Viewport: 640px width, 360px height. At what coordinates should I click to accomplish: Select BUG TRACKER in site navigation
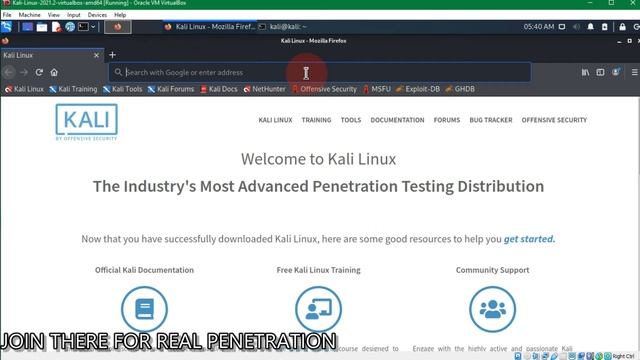(x=491, y=120)
